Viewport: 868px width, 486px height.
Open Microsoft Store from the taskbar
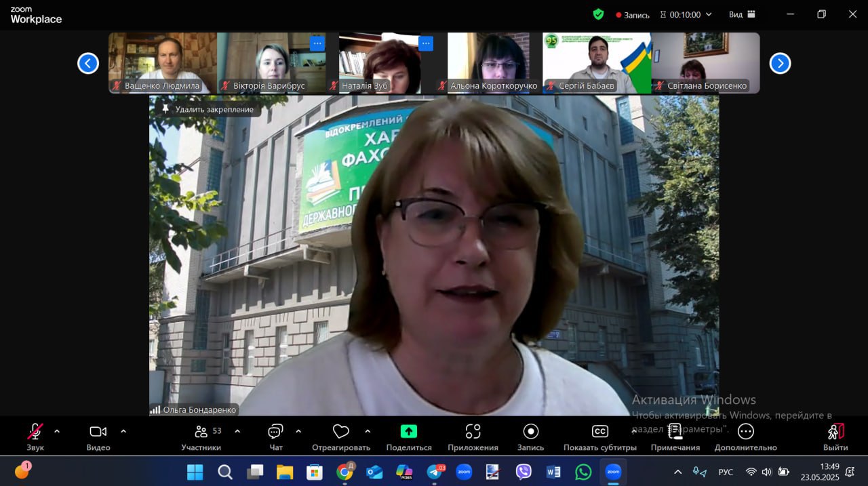pos(315,472)
